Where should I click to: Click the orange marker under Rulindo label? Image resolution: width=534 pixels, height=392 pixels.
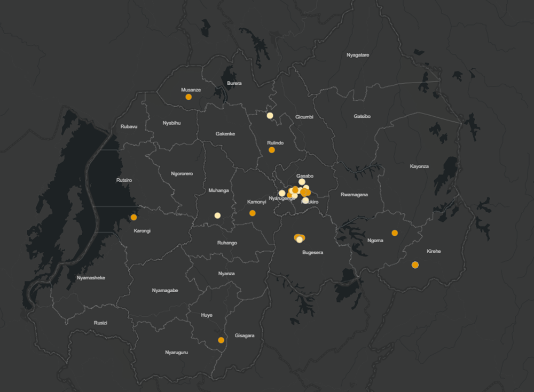(271, 150)
